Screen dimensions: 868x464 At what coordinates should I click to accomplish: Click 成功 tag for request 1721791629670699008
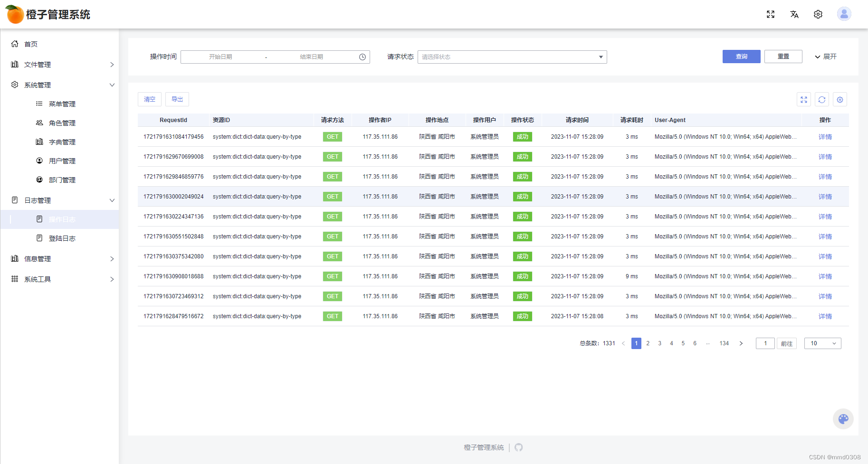coord(523,157)
